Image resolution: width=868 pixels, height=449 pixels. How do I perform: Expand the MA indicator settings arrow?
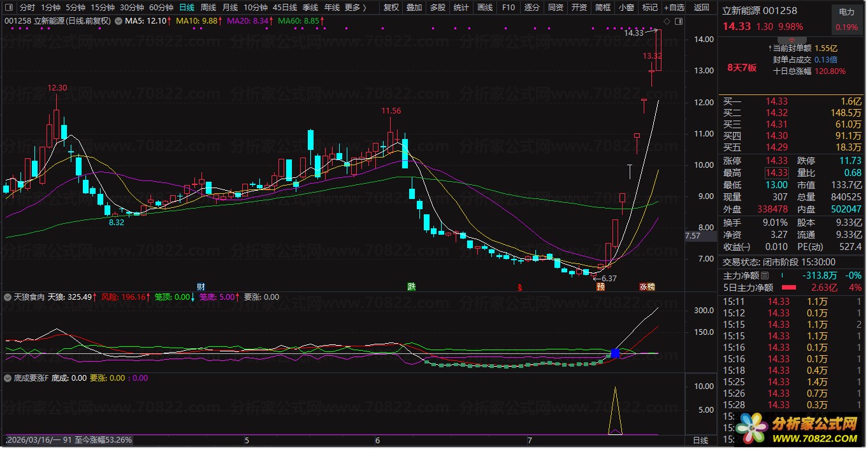pyautogui.click(x=119, y=21)
